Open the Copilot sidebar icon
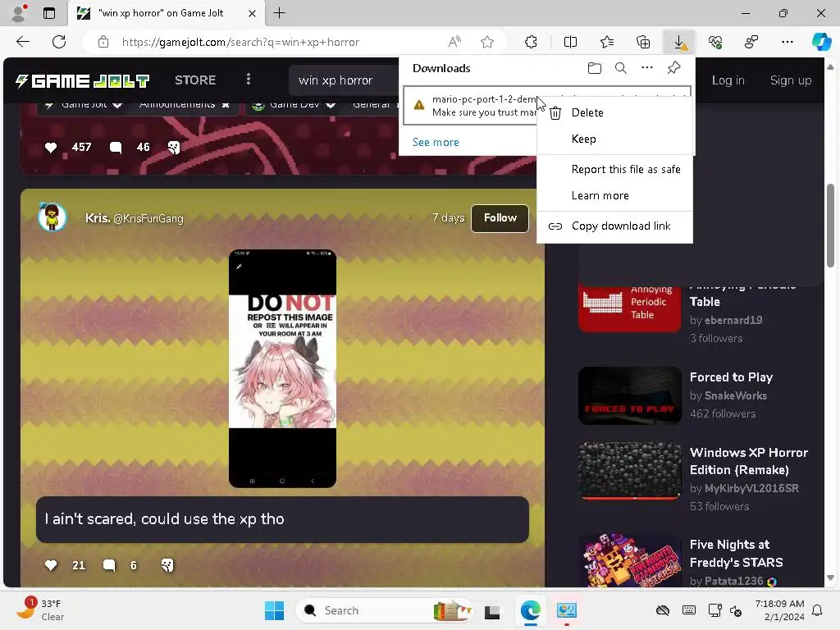This screenshot has height=630, width=840. pyautogui.click(x=820, y=42)
